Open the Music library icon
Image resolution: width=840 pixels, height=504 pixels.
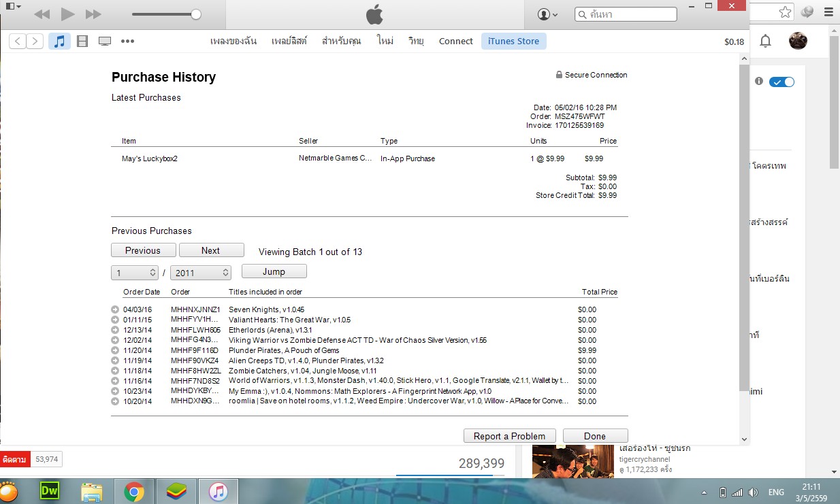(59, 41)
